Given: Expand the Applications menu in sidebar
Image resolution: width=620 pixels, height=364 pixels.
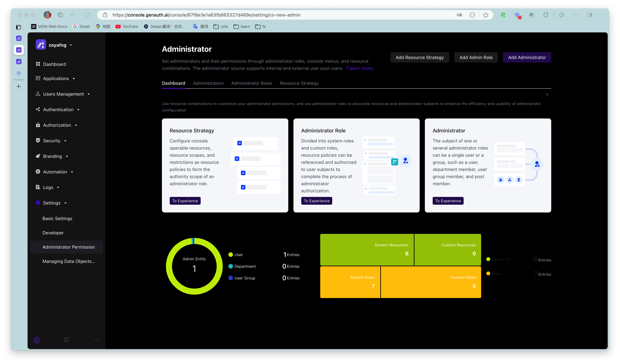Looking at the screenshot, I should tap(56, 78).
